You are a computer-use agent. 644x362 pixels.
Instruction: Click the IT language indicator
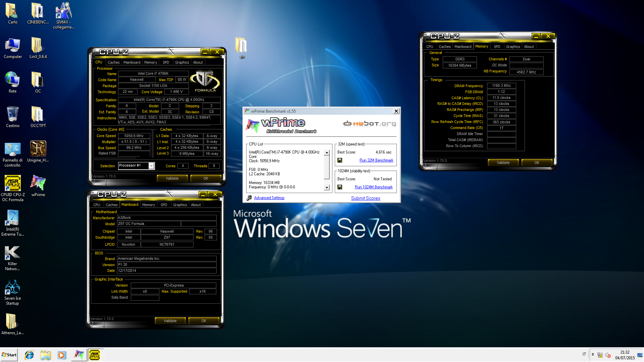(x=584, y=354)
